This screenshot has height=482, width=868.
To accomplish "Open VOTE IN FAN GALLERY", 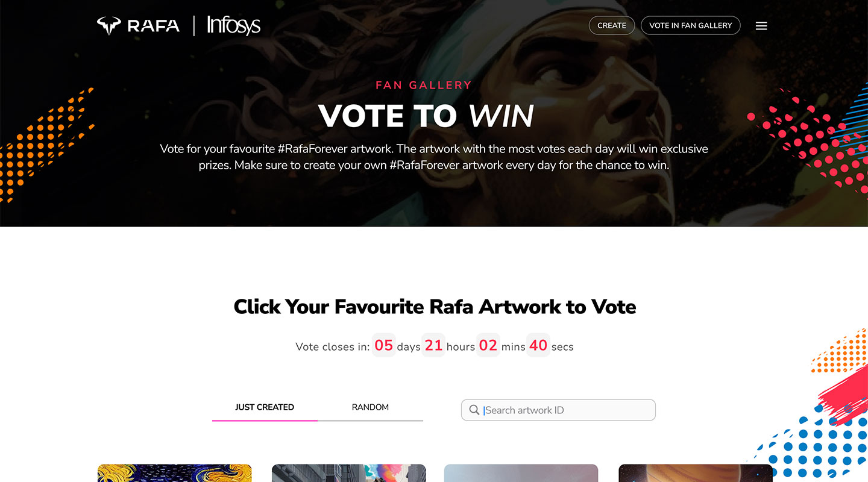I will 691,25.
